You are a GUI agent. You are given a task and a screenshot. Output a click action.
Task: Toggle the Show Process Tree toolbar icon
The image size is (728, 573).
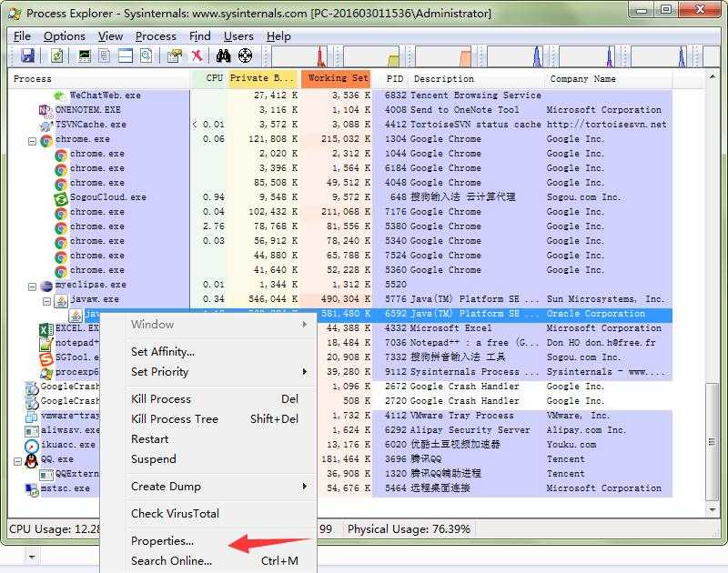click(105, 56)
